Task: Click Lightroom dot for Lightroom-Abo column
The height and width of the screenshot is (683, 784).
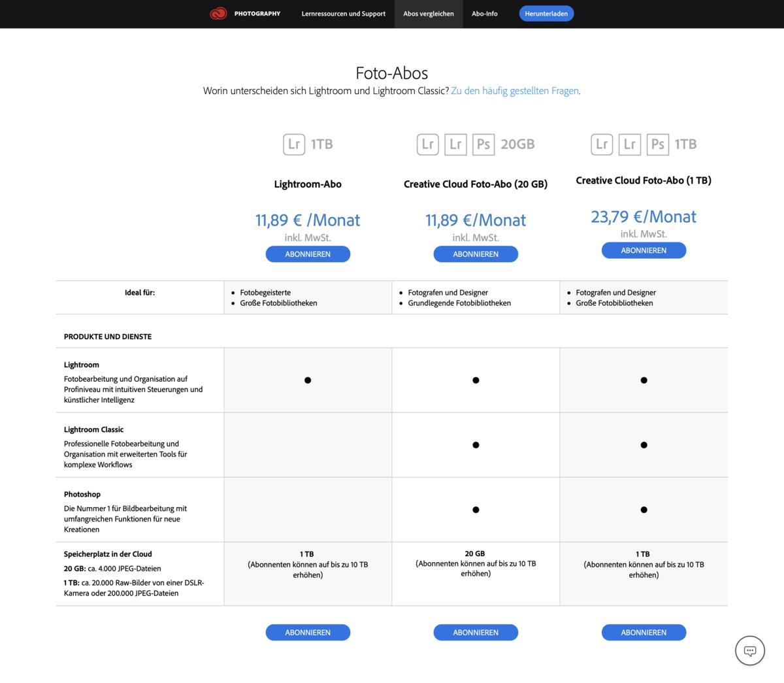Action: click(x=308, y=380)
